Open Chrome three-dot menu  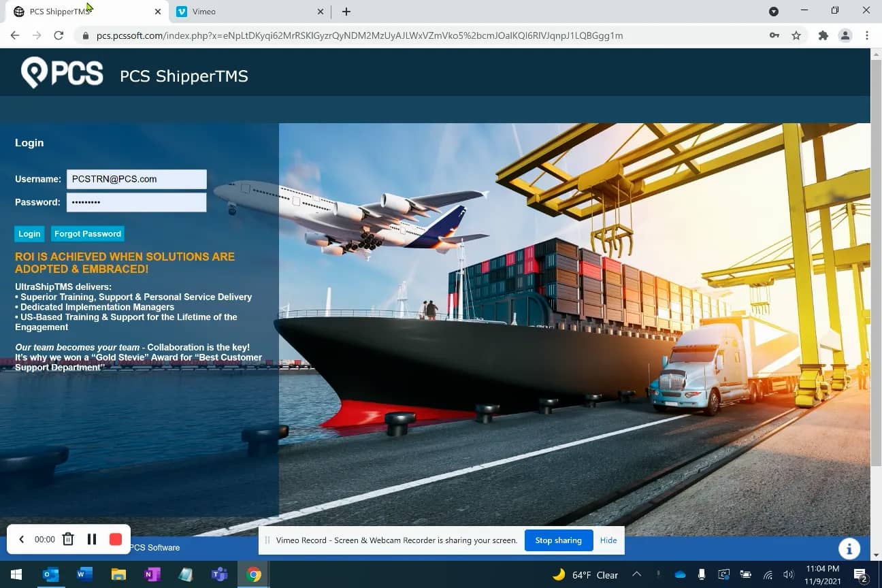[867, 35]
